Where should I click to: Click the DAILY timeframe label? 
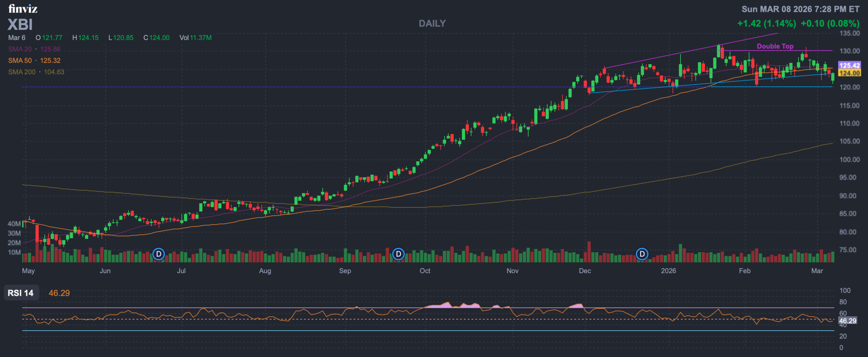point(432,23)
